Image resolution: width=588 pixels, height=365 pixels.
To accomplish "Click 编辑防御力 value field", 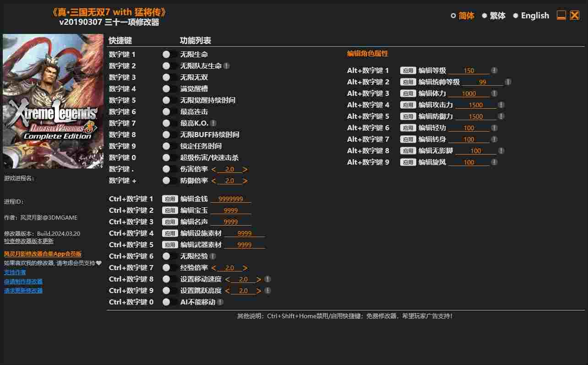I will (476, 116).
